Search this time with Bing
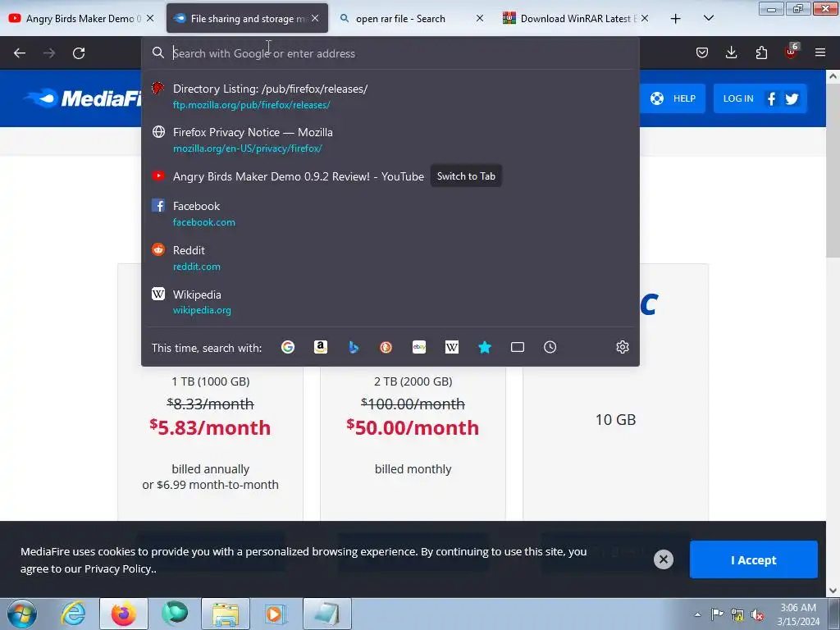The width and height of the screenshot is (840, 630). [x=354, y=347]
